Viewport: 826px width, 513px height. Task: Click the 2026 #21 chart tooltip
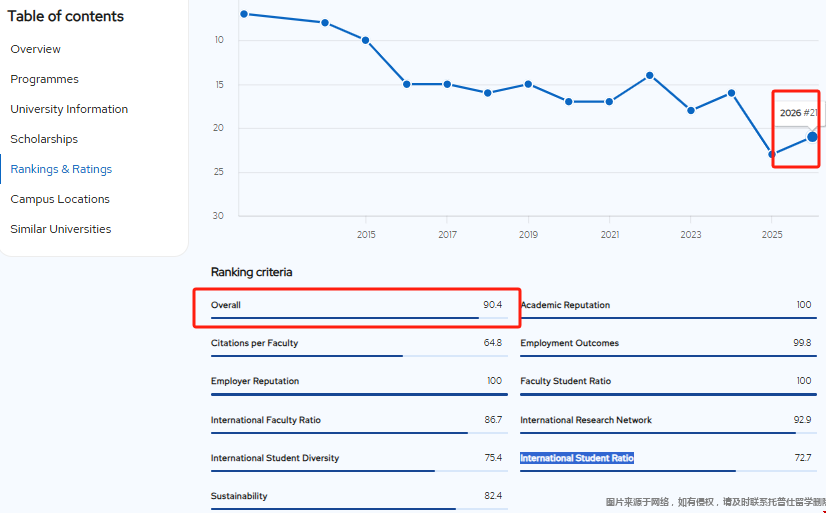click(x=798, y=113)
